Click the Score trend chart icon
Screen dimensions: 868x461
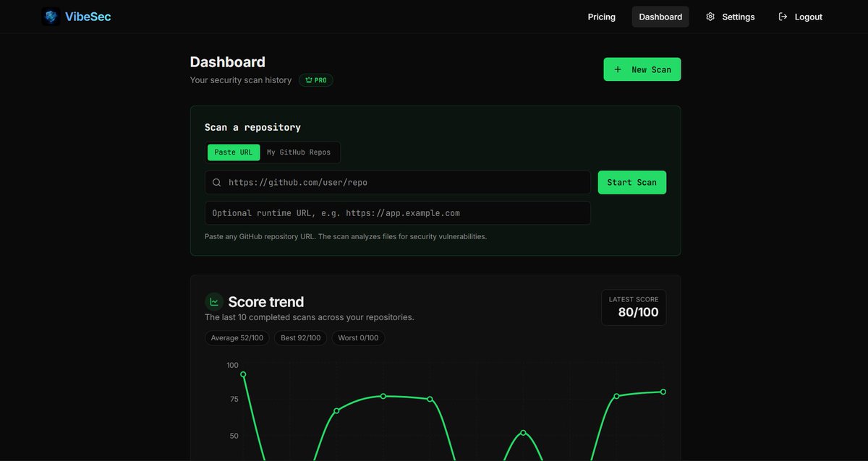click(214, 302)
